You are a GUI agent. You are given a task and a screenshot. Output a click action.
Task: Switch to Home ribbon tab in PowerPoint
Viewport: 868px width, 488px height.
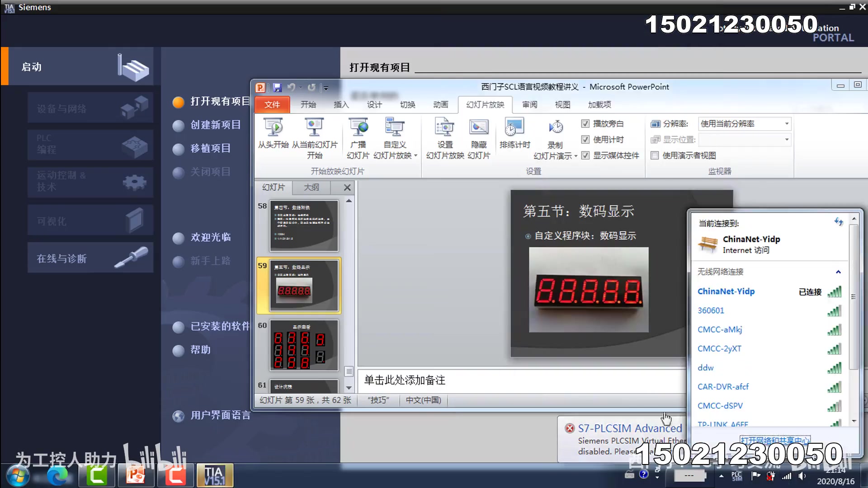click(308, 104)
